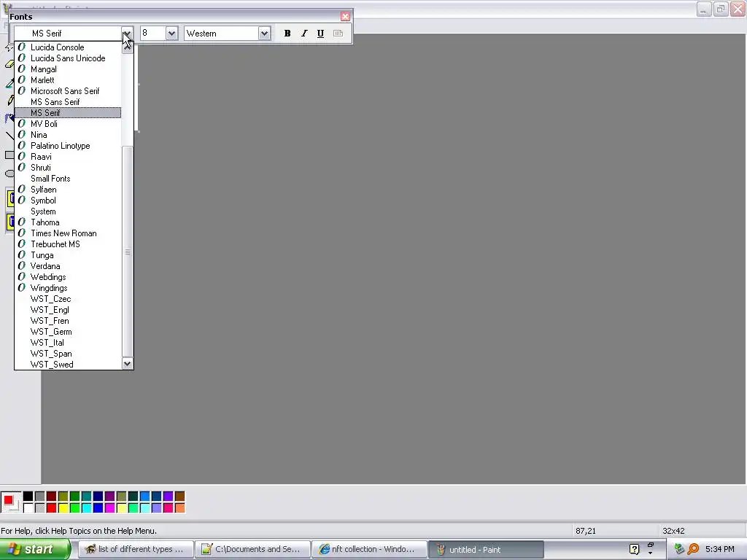Switch to 'C:\Documents and Se...' taskbar window

click(252, 549)
